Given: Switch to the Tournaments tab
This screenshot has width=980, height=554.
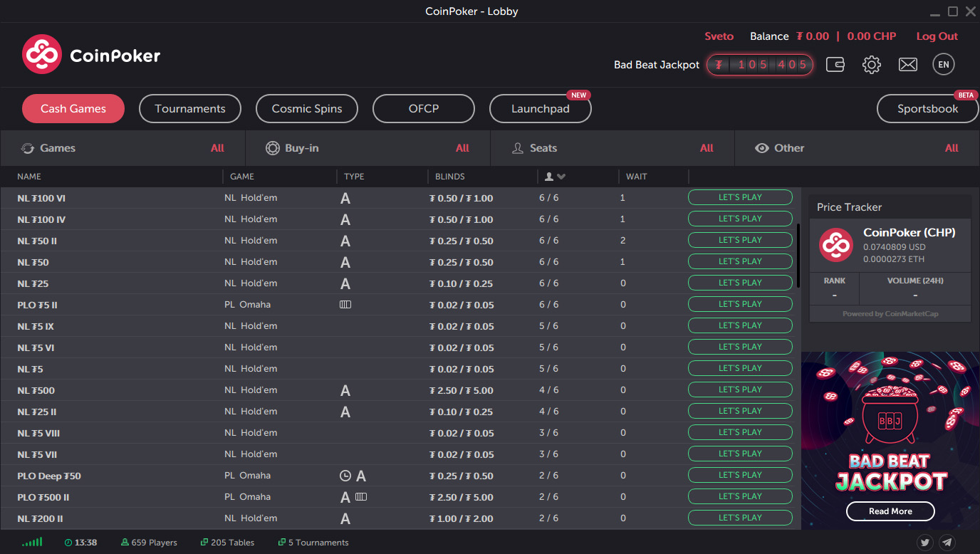Looking at the screenshot, I should (x=190, y=109).
